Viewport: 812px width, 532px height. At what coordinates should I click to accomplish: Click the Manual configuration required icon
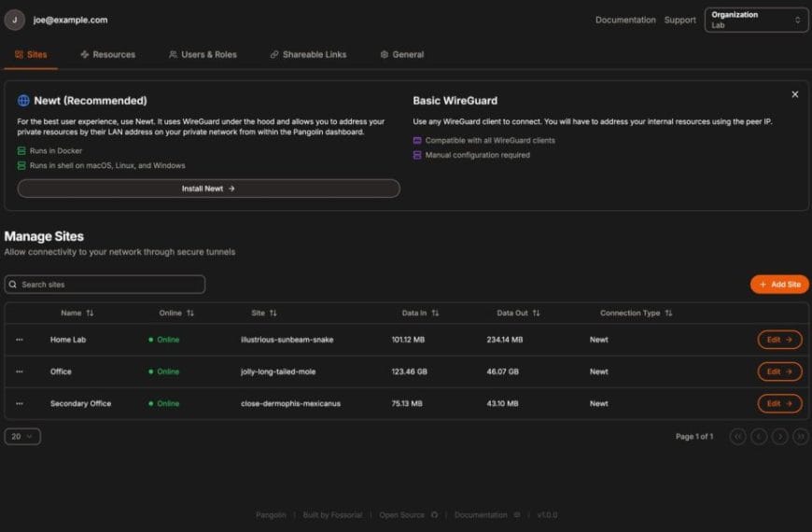pyautogui.click(x=417, y=155)
